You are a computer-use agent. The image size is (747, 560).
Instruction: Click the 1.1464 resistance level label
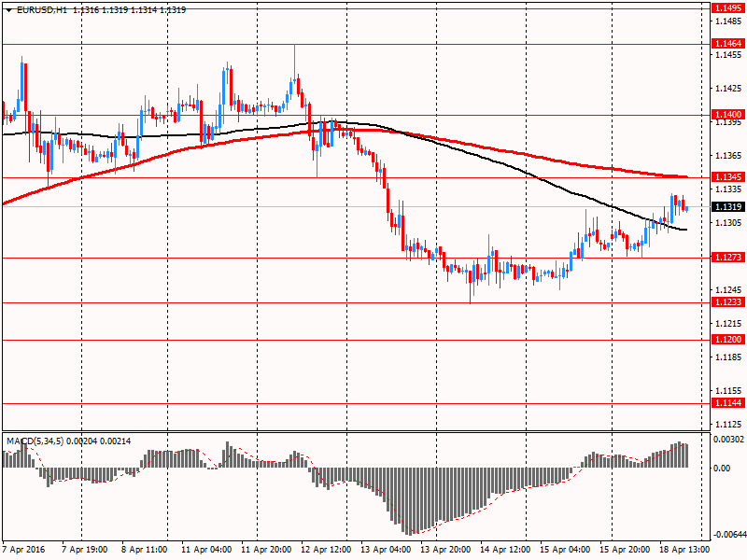click(x=728, y=43)
